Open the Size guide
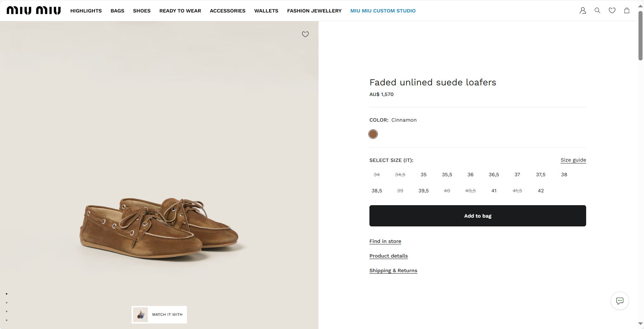This screenshot has height=329, width=644. click(573, 160)
